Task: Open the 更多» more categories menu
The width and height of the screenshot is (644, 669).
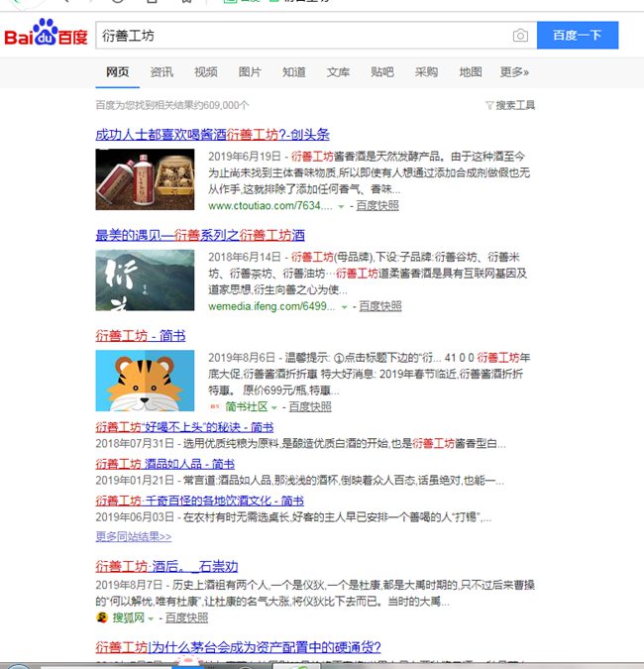Action: tap(514, 72)
